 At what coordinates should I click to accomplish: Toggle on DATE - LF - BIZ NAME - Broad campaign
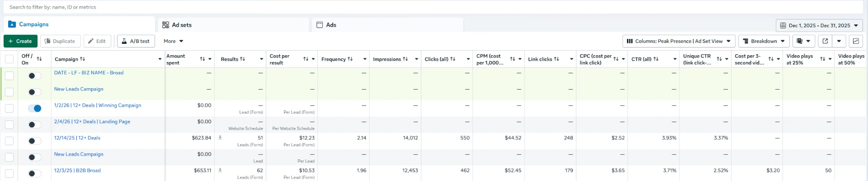tap(34, 76)
